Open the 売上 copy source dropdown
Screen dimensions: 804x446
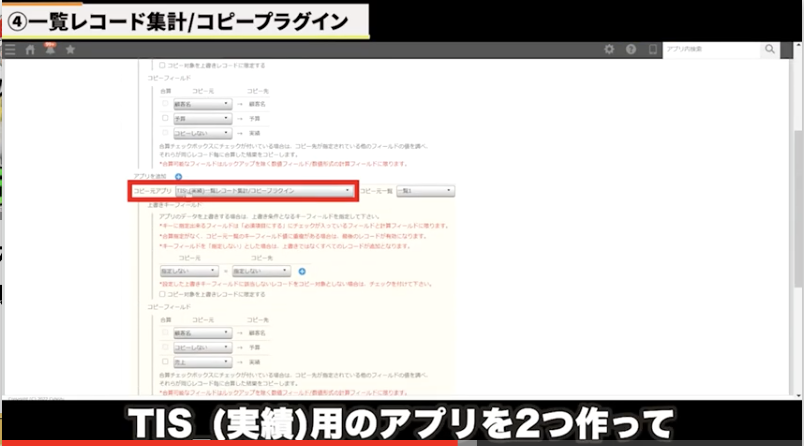point(203,361)
